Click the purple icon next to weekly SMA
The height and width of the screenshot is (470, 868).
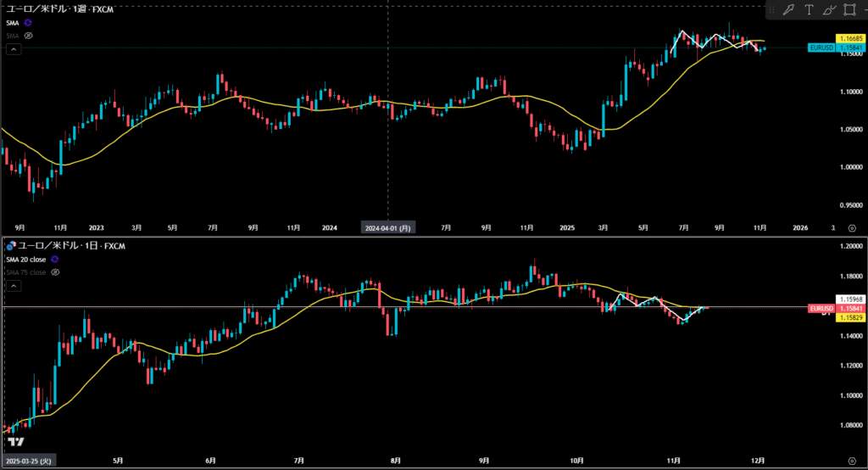[x=29, y=23]
